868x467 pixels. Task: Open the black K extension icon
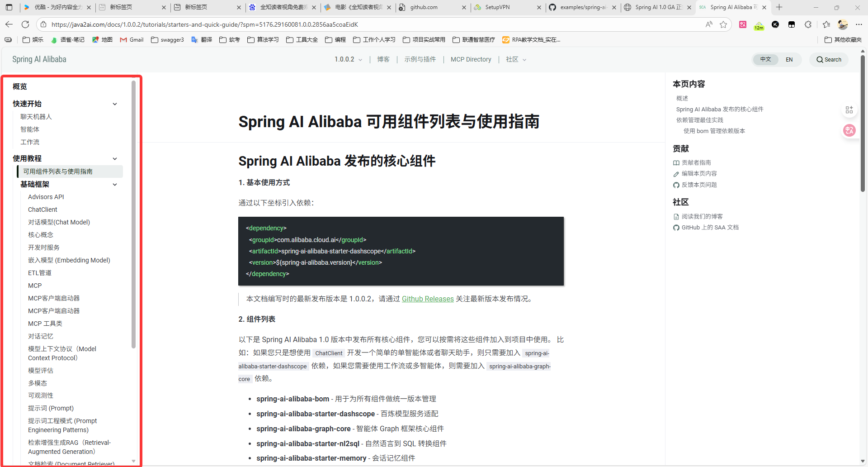coord(775,24)
